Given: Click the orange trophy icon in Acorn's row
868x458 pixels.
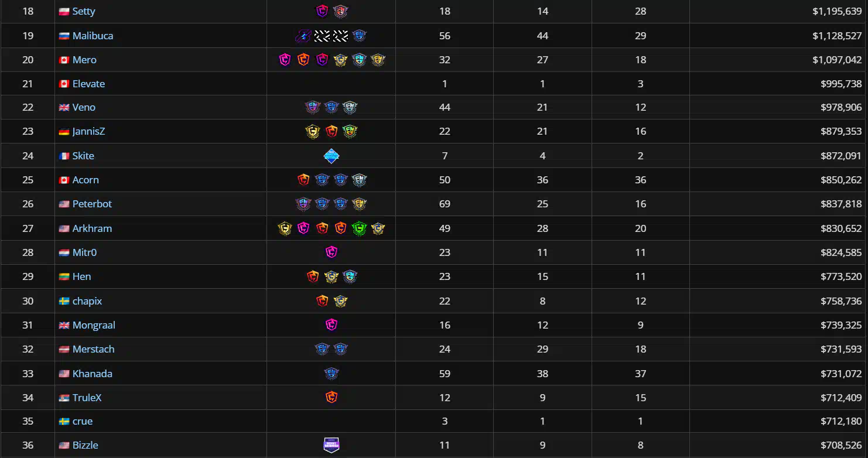Looking at the screenshot, I should point(303,180).
